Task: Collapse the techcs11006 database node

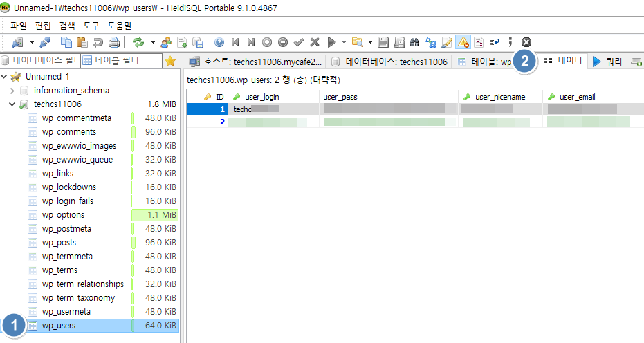Action: [x=12, y=104]
